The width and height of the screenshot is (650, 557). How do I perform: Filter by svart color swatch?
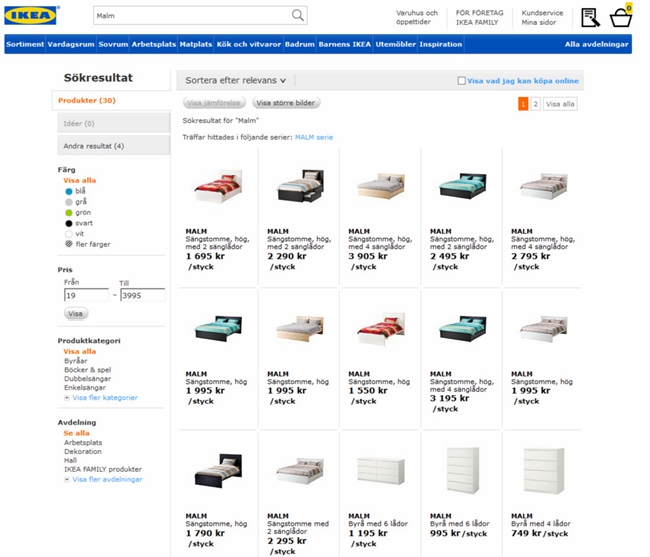(69, 223)
